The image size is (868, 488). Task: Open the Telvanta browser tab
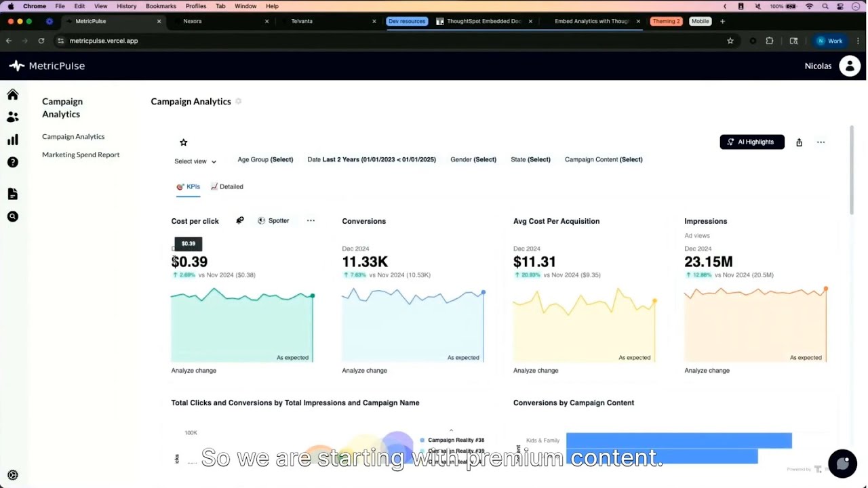(x=328, y=21)
